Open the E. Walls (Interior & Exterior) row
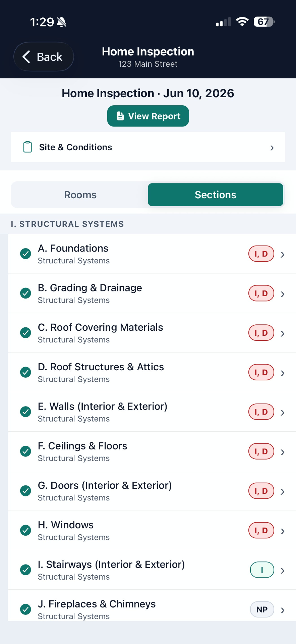This screenshot has width=296, height=644. pos(152,412)
